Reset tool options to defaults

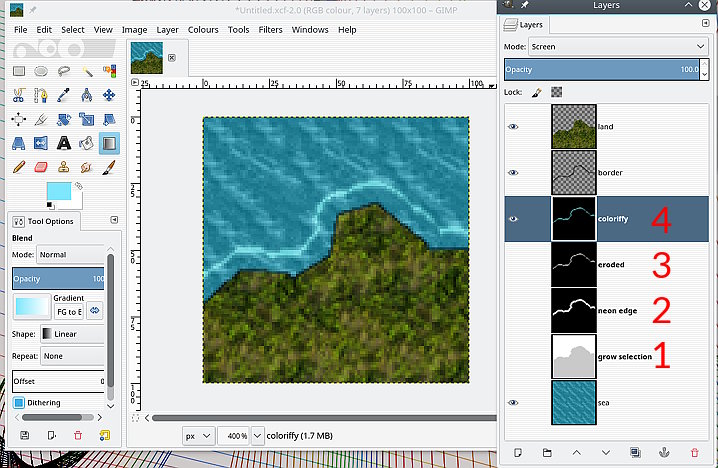[105, 435]
